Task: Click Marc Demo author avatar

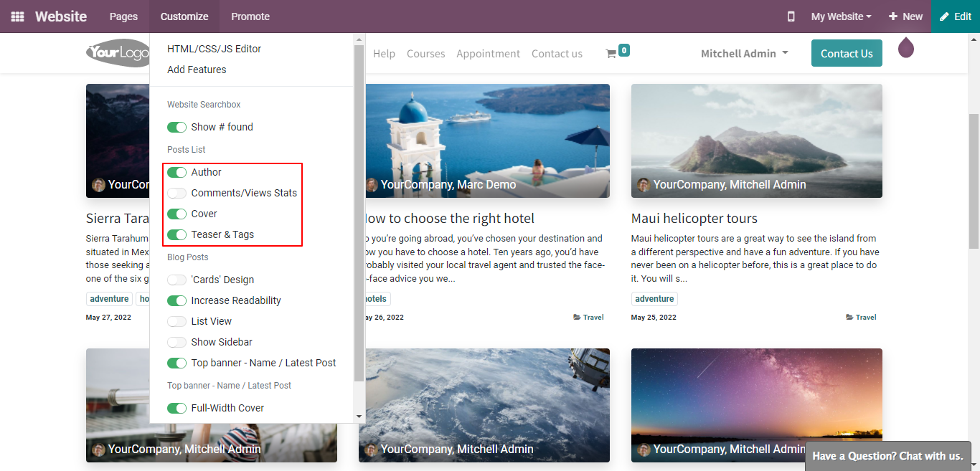Action: click(371, 184)
